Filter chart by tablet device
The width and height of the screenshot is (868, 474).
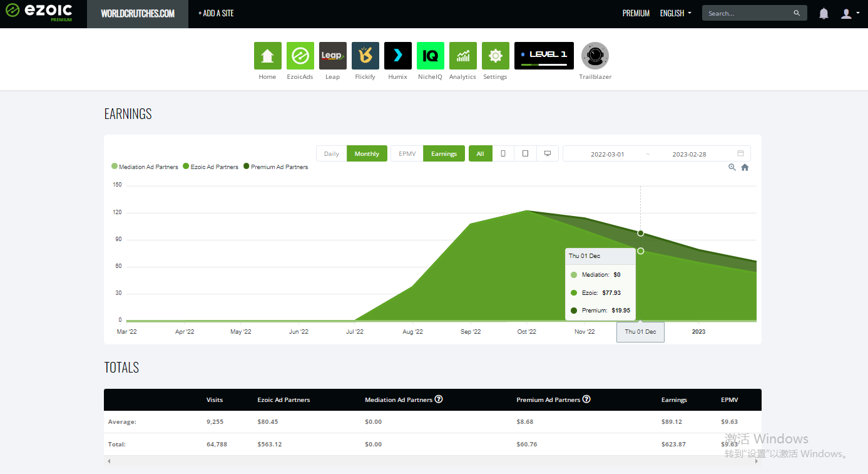(525, 153)
